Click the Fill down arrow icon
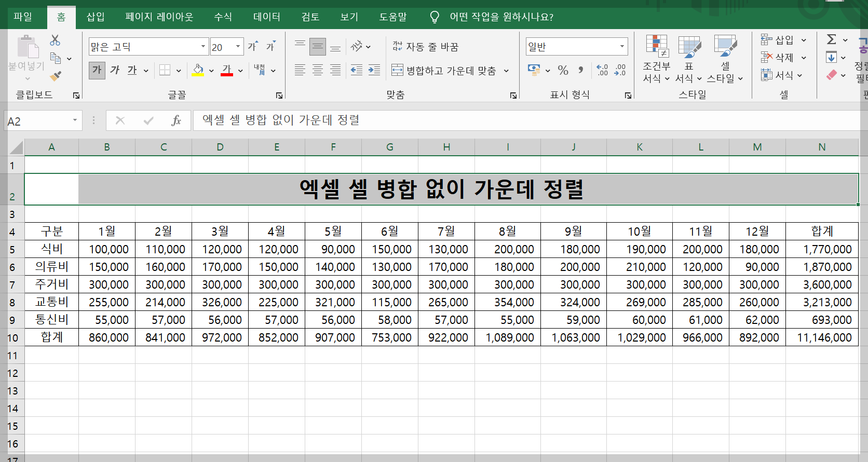The width and height of the screenshot is (868, 462). 831,58
